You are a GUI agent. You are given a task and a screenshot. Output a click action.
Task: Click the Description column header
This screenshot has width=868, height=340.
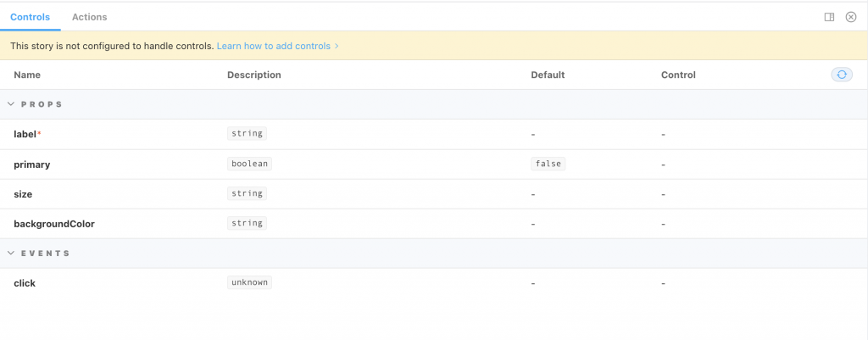253,75
